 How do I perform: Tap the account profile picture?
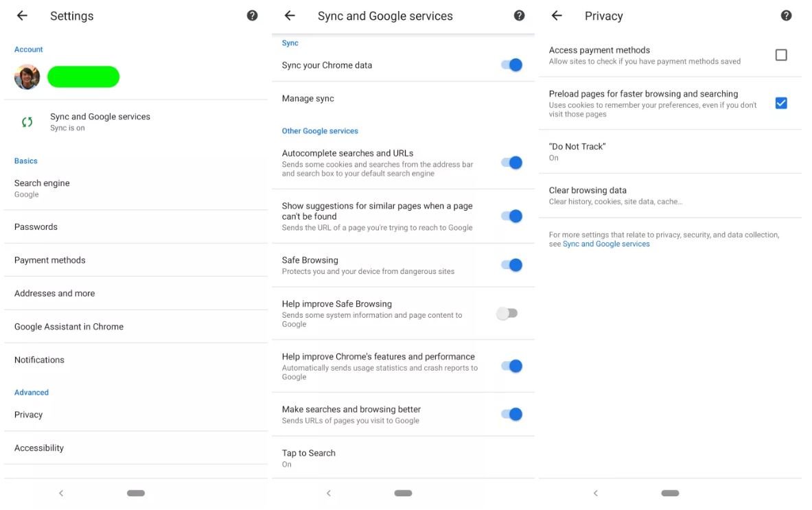point(27,77)
